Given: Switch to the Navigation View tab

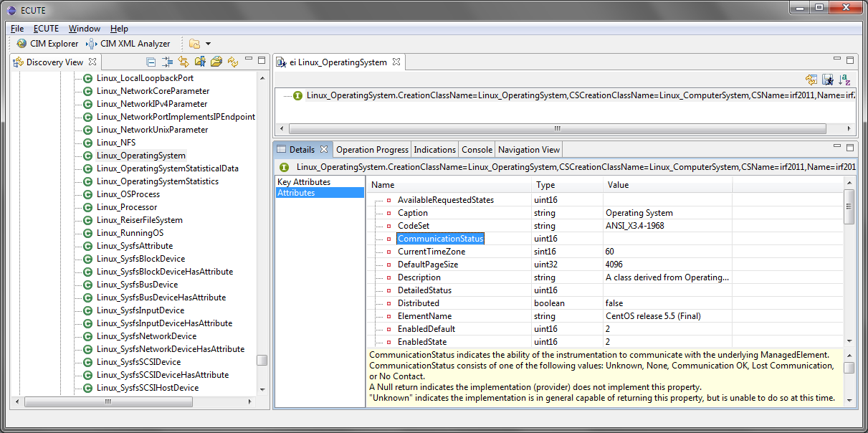Looking at the screenshot, I should click(529, 150).
